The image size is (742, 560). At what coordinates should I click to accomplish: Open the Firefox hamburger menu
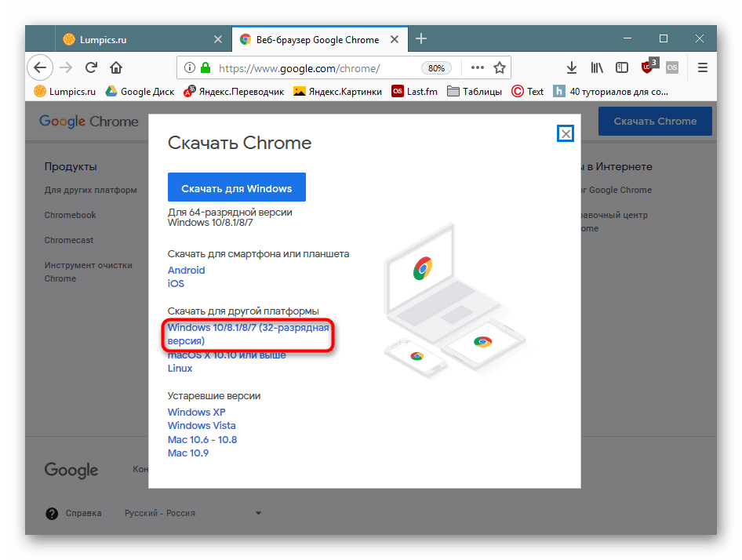tap(703, 67)
